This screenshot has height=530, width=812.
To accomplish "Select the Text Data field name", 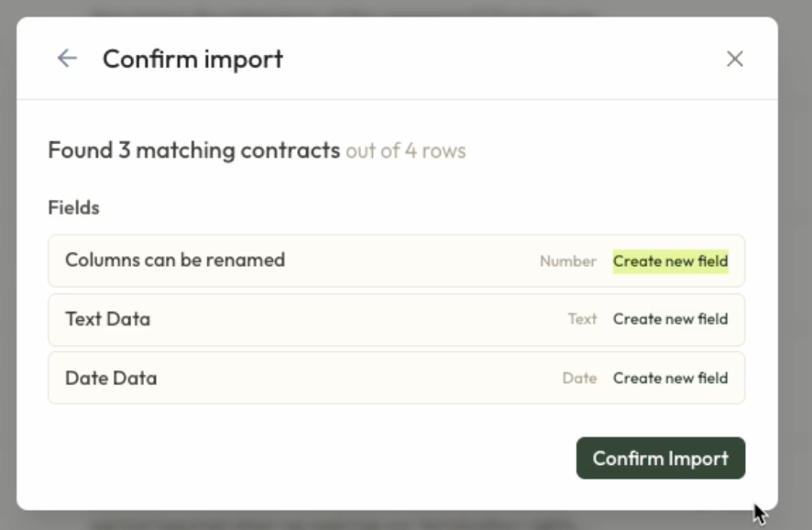I will [x=107, y=319].
